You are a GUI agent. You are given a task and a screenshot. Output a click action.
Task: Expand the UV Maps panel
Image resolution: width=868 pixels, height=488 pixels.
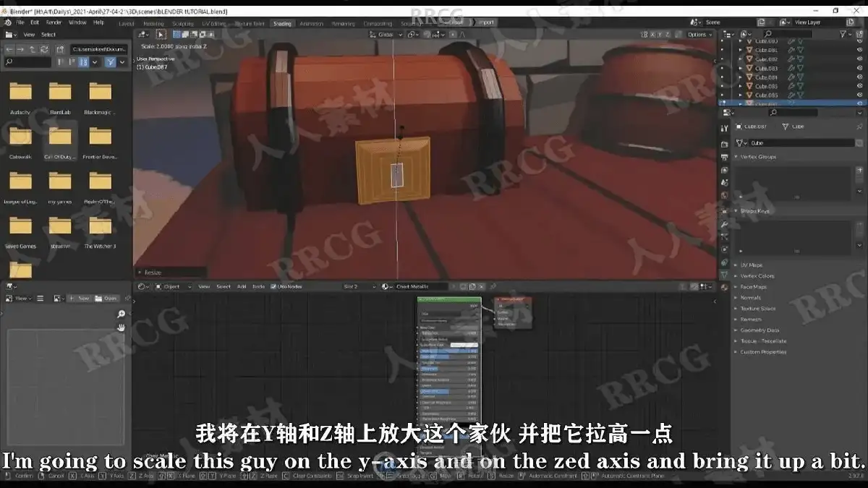pos(751,265)
